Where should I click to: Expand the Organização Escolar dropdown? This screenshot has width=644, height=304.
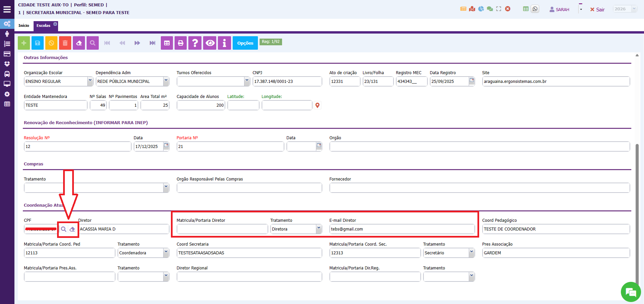click(x=90, y=81)
